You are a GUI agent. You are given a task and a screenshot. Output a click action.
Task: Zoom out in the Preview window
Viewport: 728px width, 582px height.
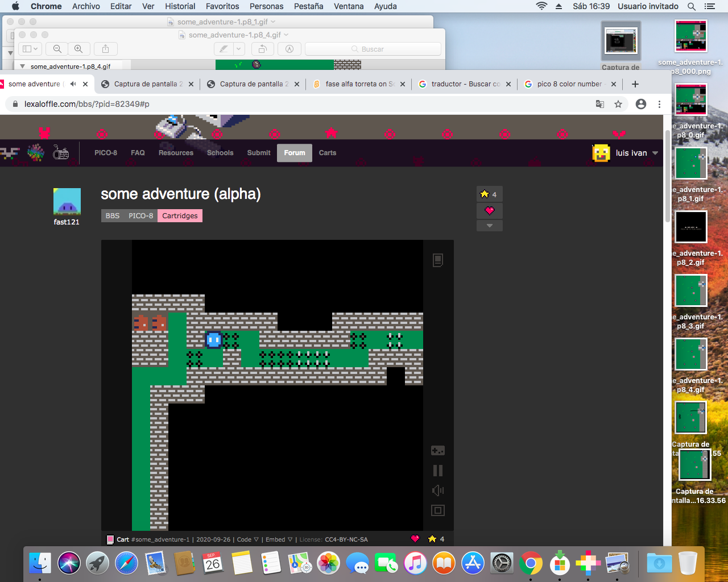(x=57, y=49)
